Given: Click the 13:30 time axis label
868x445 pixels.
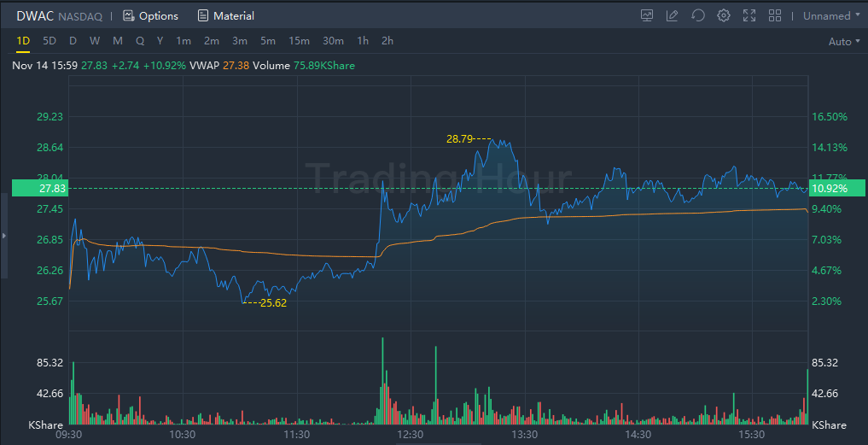Looking at the screenshot, I should point(524,435).
